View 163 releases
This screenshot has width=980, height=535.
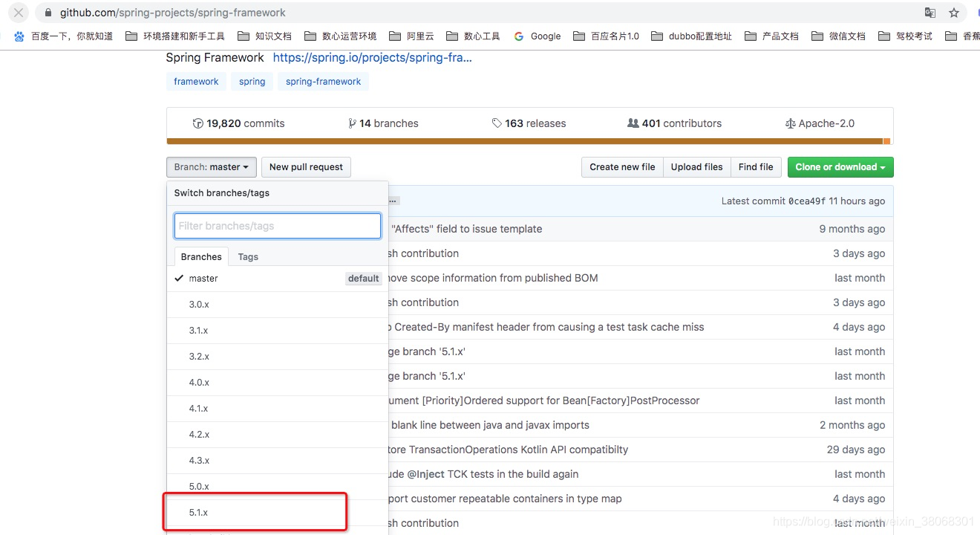[x=529, y=123]
